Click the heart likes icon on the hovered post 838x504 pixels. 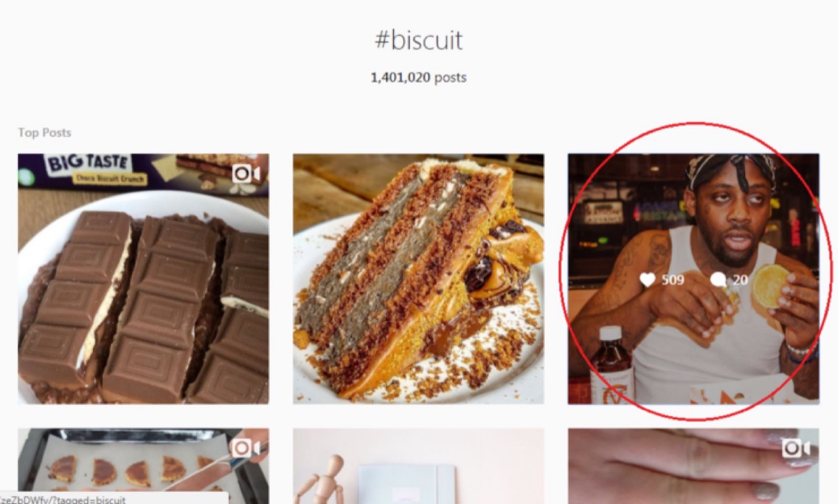[x=647, y=280]
